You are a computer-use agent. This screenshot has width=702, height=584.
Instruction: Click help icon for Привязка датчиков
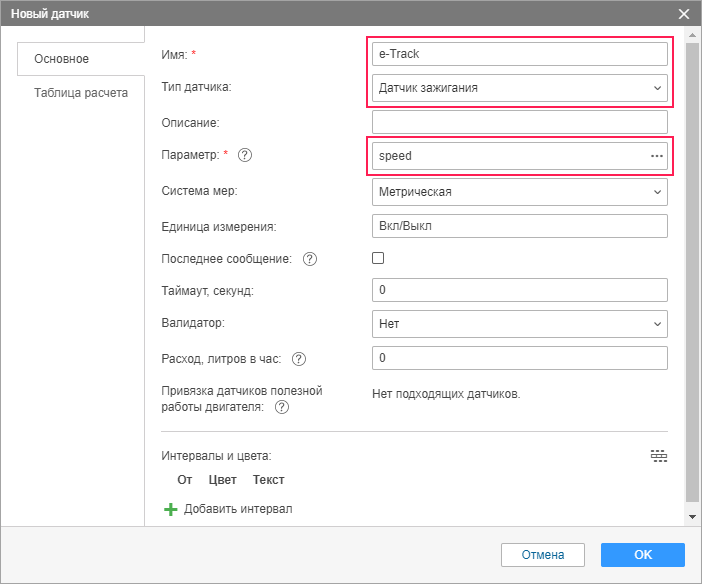tap(282, 407)
